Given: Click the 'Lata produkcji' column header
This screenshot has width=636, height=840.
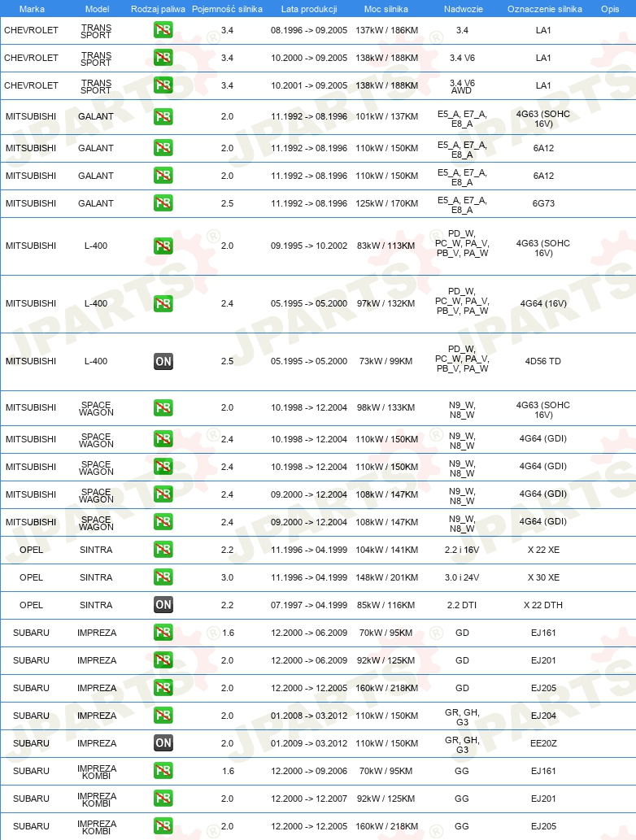Looking at the screenshot, I should (x=309, y=9).
